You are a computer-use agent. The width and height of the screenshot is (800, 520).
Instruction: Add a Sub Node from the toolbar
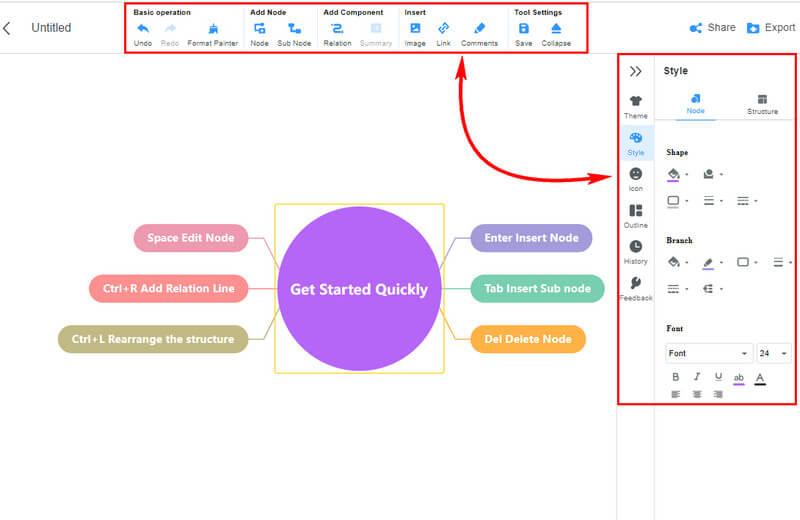[x=294, y=29]
